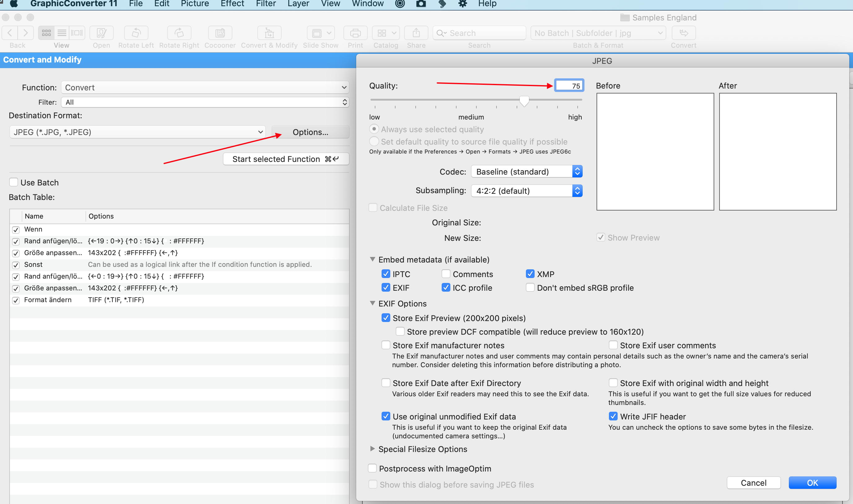The height and width of the screenshot is (504, 853).
Task: Select the Subsampling 4:2:2 dropdown
Action: click(527, 191)
